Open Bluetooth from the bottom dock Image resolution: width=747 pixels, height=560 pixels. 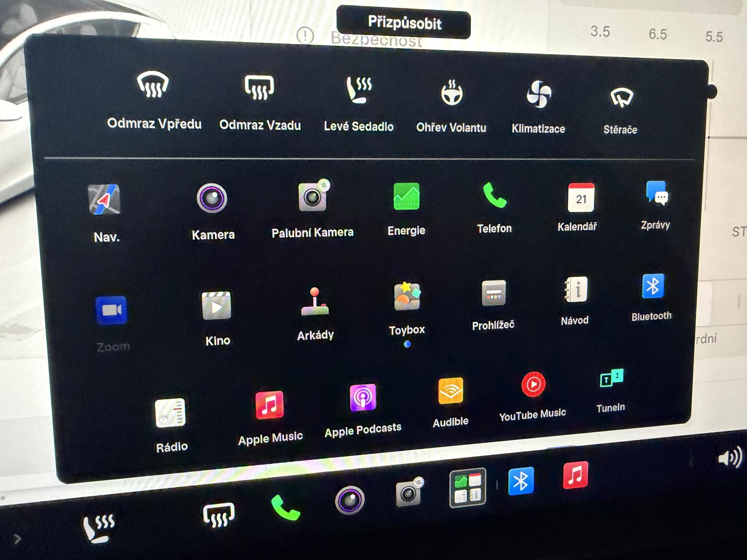point(521,481)
